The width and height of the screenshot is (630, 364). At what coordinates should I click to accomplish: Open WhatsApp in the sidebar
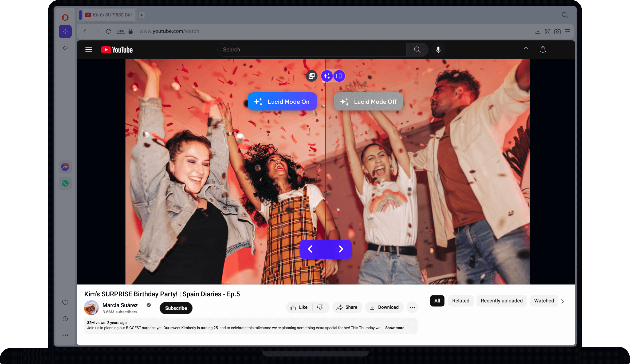65,183
